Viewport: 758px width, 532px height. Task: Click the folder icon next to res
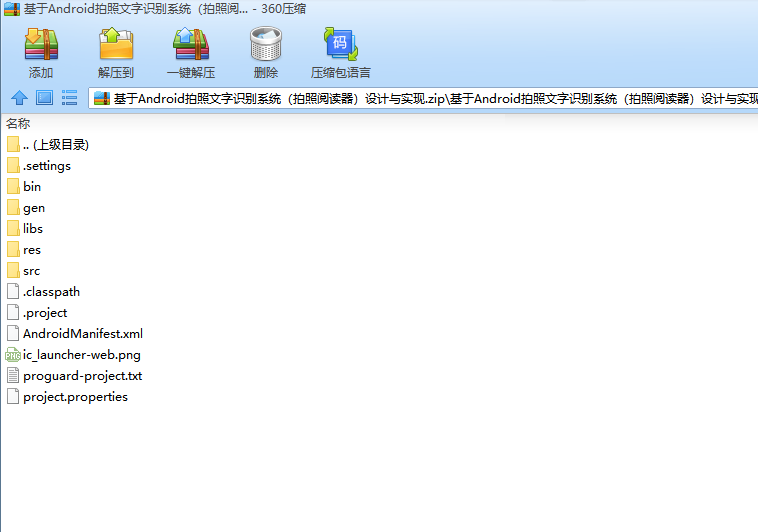pos(14,250)
